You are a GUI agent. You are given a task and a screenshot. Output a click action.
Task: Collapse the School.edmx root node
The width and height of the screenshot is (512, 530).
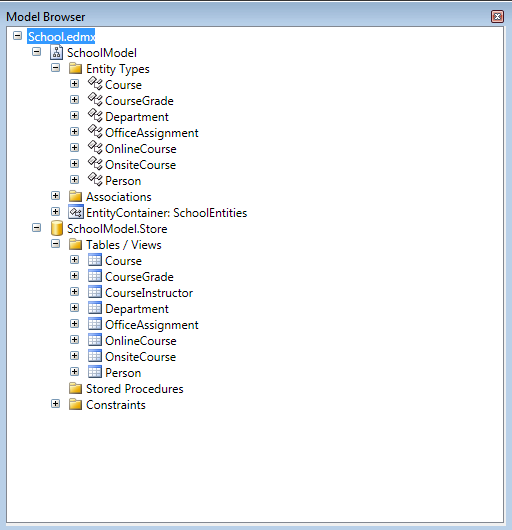18,35
